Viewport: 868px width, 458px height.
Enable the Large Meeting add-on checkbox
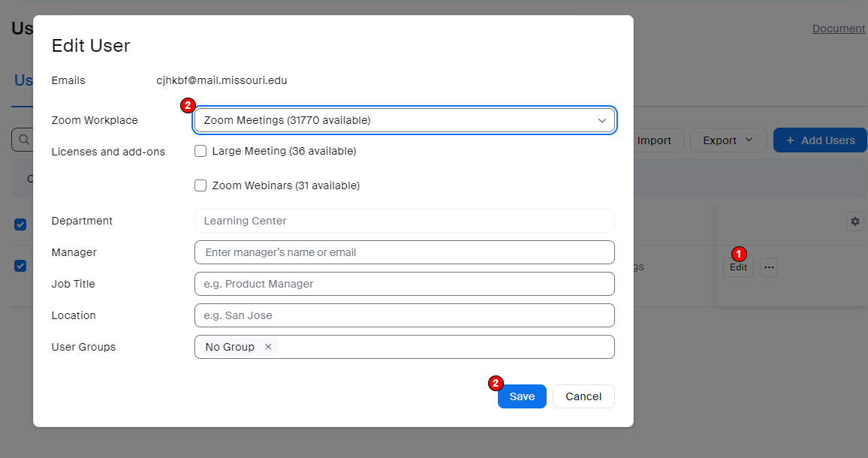pyautogui.click(x=200, y=151)
